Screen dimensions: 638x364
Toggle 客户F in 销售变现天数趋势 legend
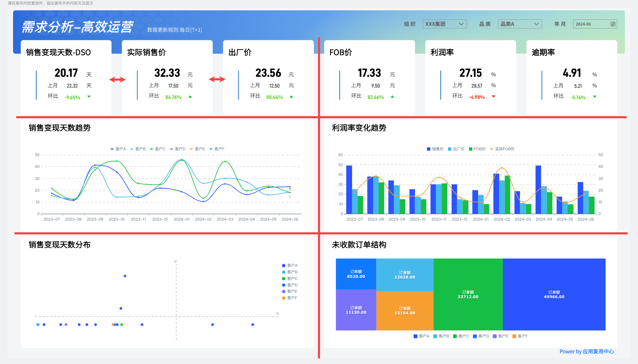[x=217, y=149]
